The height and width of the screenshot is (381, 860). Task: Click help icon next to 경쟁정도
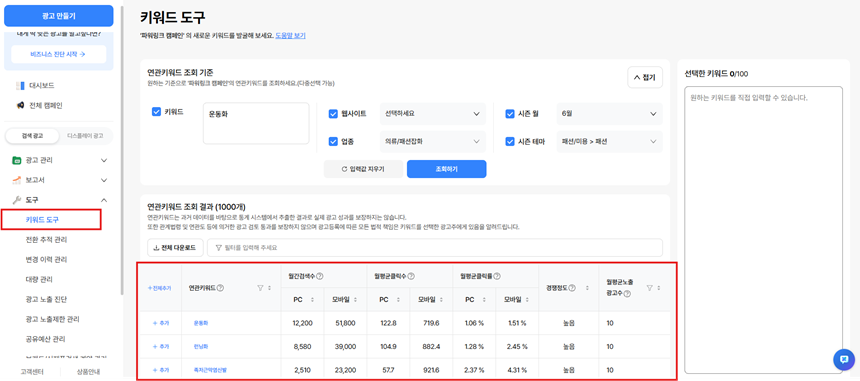tap(572, 288)
